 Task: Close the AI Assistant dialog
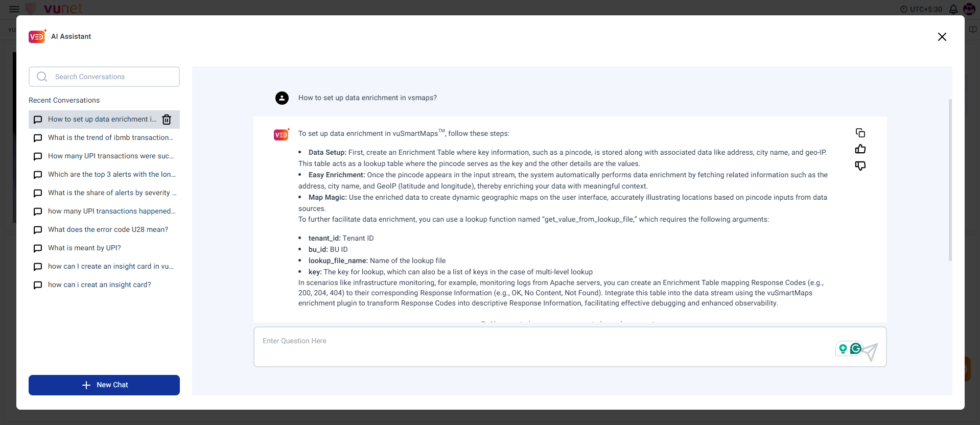[x=942, y=37]
